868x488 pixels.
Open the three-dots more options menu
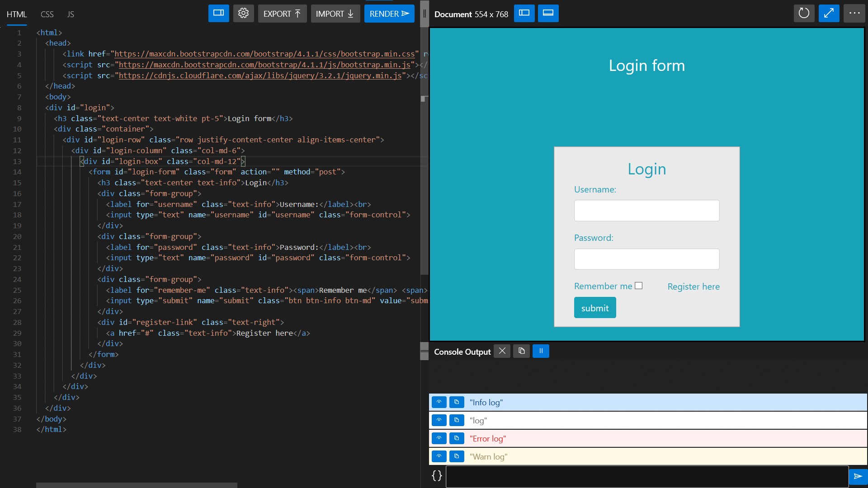(x=854, y=14)
